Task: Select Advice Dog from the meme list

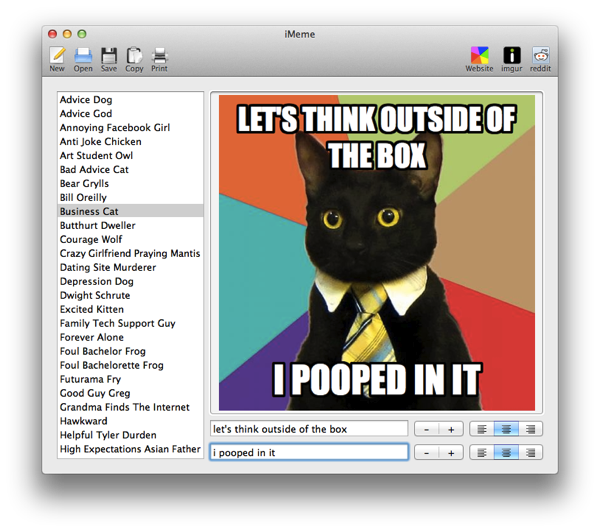Action: pos(86,100)
